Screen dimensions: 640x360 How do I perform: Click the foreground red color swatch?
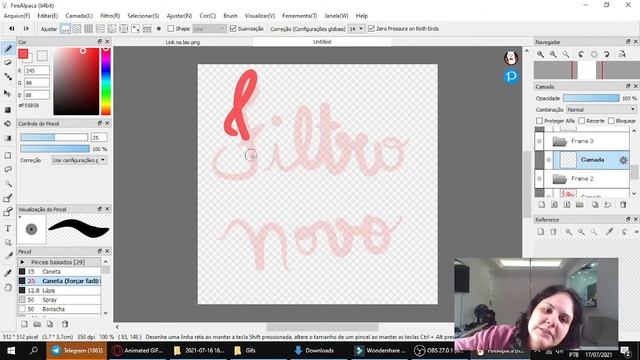pos(23,54)
